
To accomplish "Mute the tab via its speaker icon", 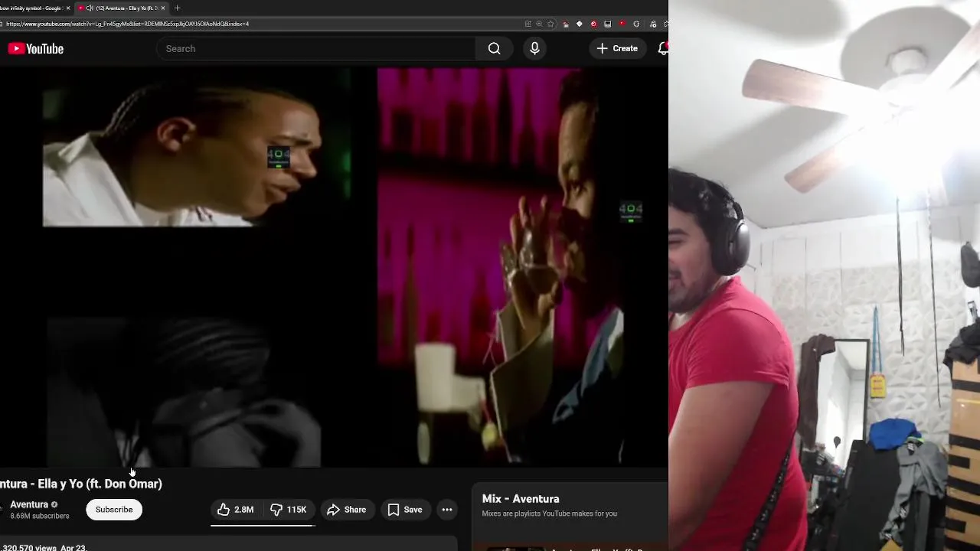I will (x=90, y=8).
